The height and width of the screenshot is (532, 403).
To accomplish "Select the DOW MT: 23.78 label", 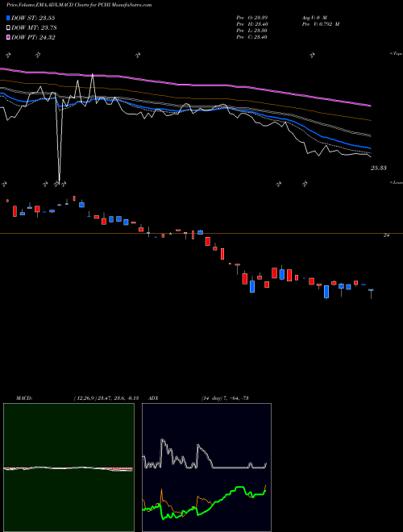I will pyautogui.click(x=34, y=28).
